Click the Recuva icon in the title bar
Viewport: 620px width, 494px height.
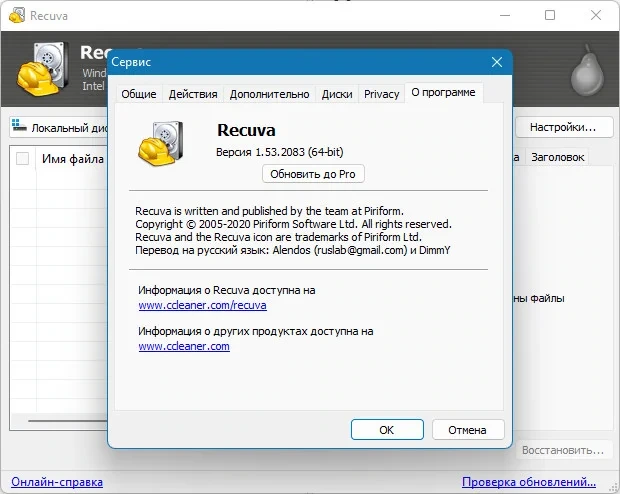point(17,15)
